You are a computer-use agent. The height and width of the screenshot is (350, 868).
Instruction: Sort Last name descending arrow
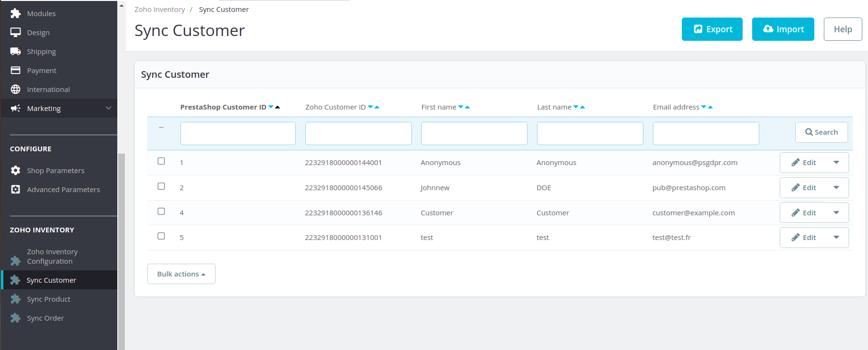[x=576, y=107]
